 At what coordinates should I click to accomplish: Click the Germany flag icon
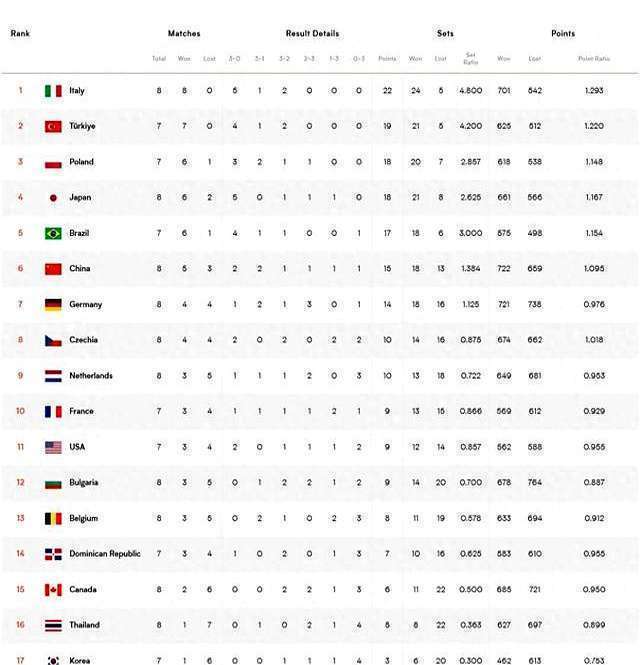(53, 305)
